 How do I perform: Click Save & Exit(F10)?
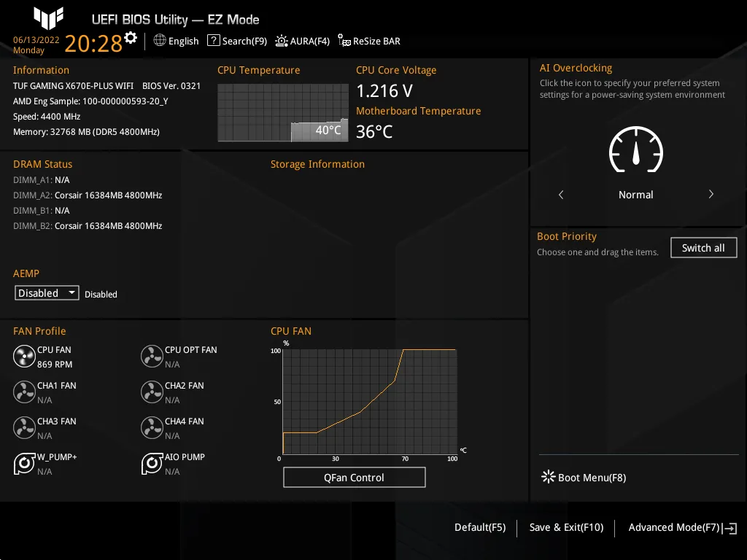[566, 527]
